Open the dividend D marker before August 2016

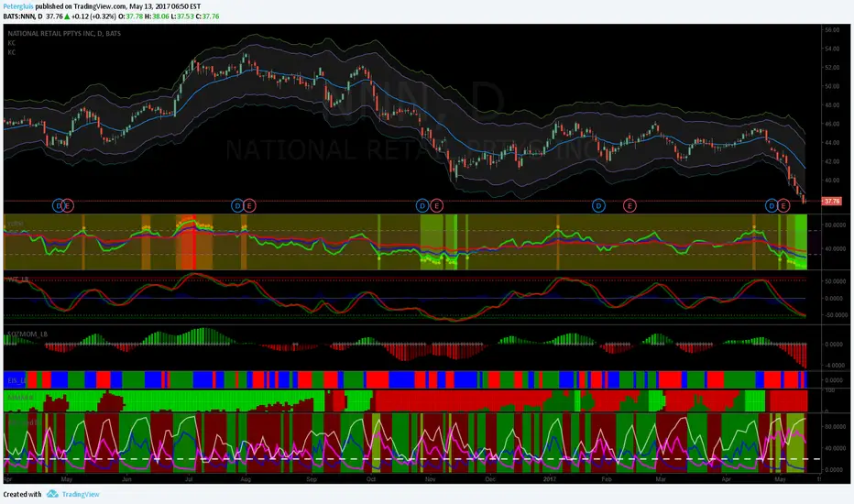237,205
